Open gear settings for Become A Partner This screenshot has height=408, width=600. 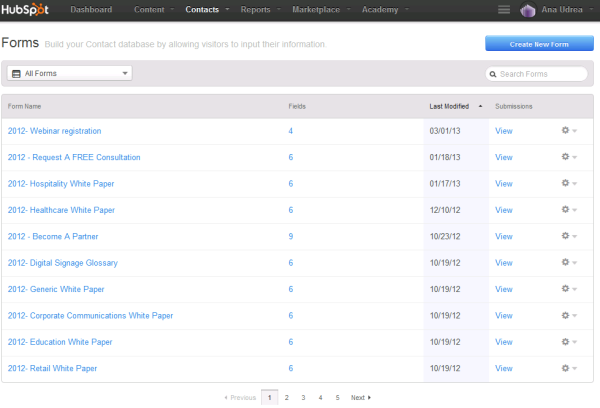[568, 236]
